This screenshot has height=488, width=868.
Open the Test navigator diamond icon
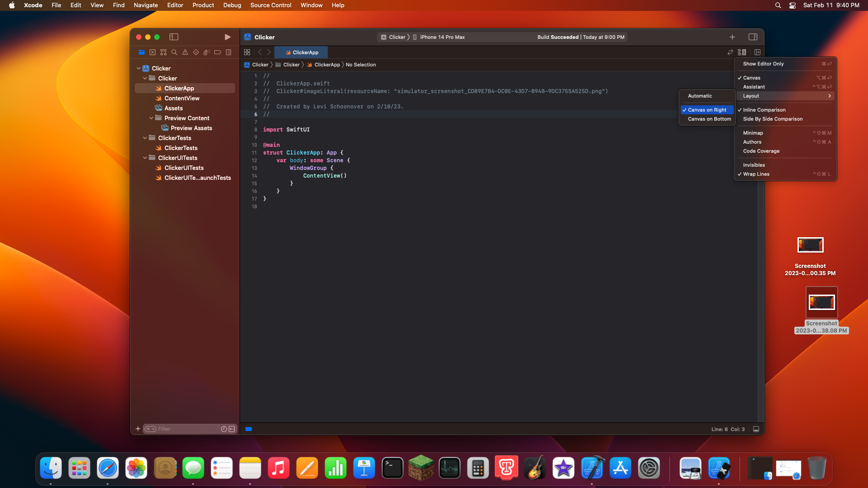pos(196,52)
